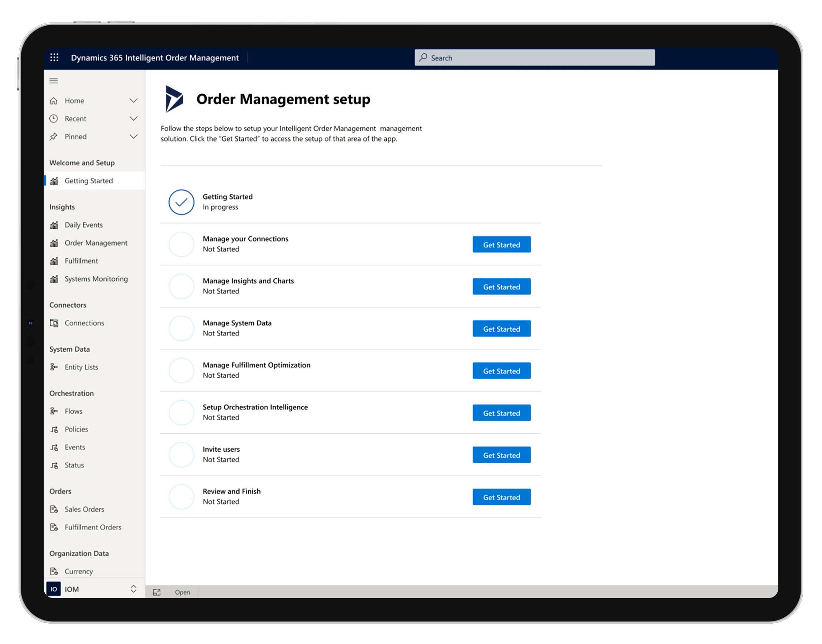Click the Flows icon in sidebar
The image size is (822, 644).
click(54, 411)
